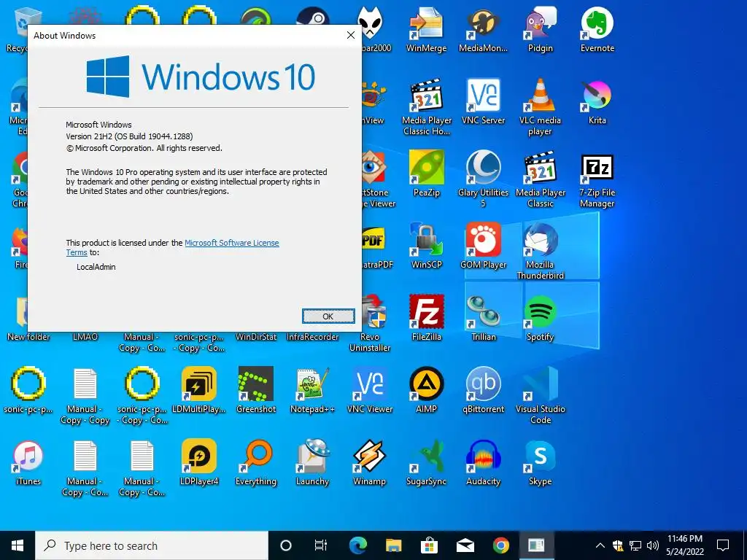This screenshot has height=560, width=747.
Task: Open Evernote desktop shortcut
Action: (597, 29)
